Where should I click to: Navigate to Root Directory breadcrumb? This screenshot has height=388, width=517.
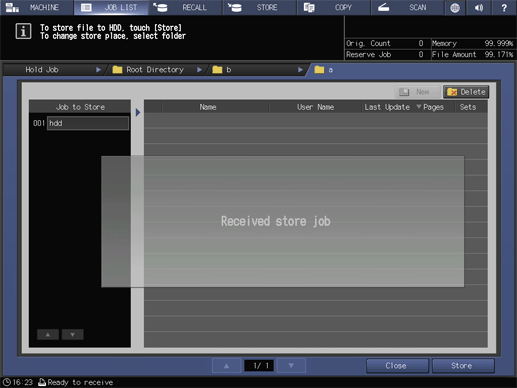coord(155,70)
